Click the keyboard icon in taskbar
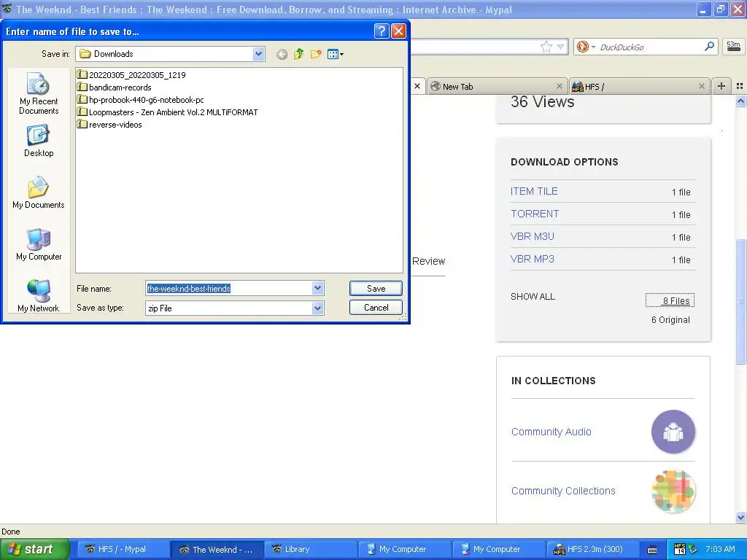This screenshot has height=560, width=747. point(652,550)
